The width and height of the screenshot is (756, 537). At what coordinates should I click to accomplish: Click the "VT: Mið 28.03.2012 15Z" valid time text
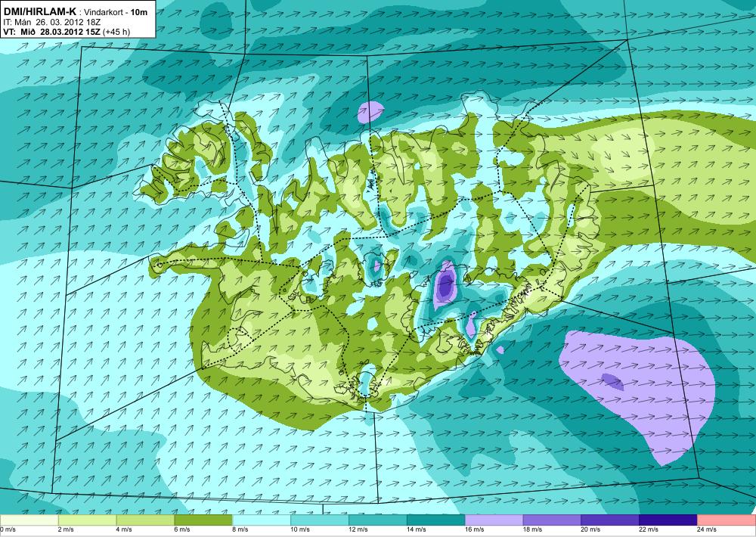coord(51,33)
